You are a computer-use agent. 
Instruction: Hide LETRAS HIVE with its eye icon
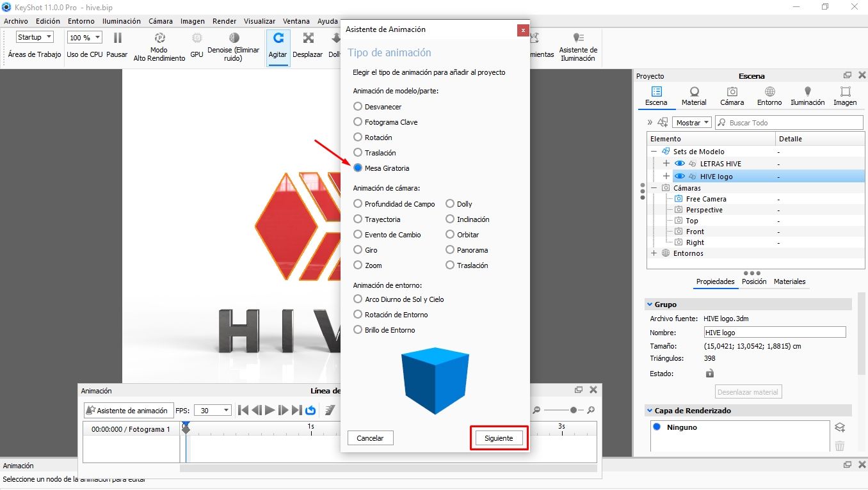tap(680, 164)
